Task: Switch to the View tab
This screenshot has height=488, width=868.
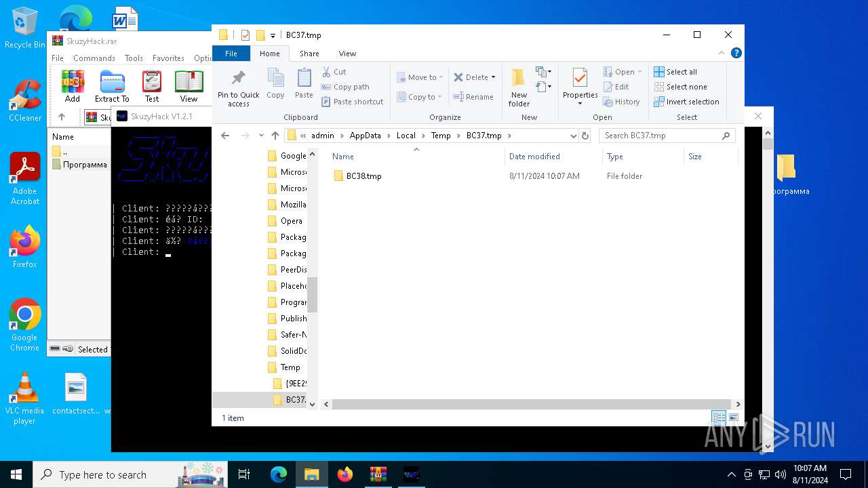Action: click(x=347, y=53)
